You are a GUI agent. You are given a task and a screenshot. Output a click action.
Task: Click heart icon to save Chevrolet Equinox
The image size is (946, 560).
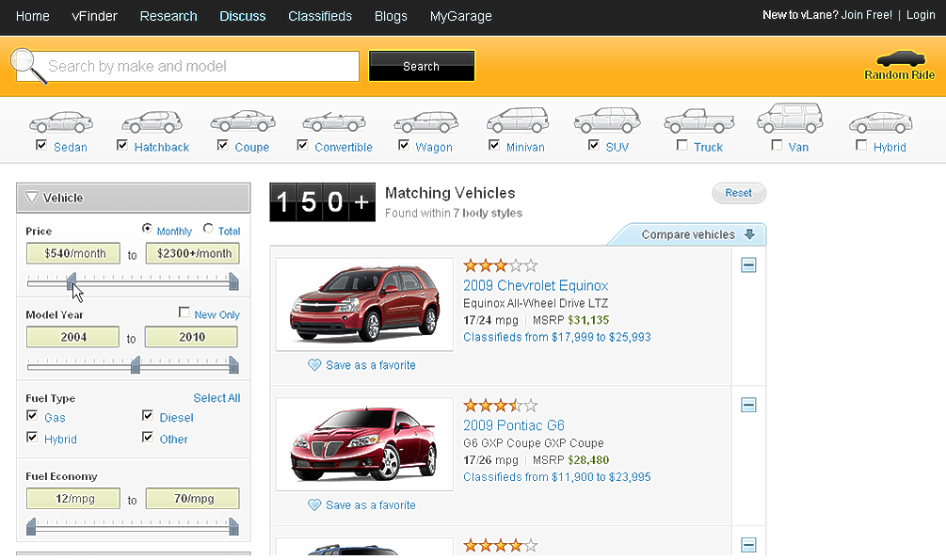click(x=314, y=365)
